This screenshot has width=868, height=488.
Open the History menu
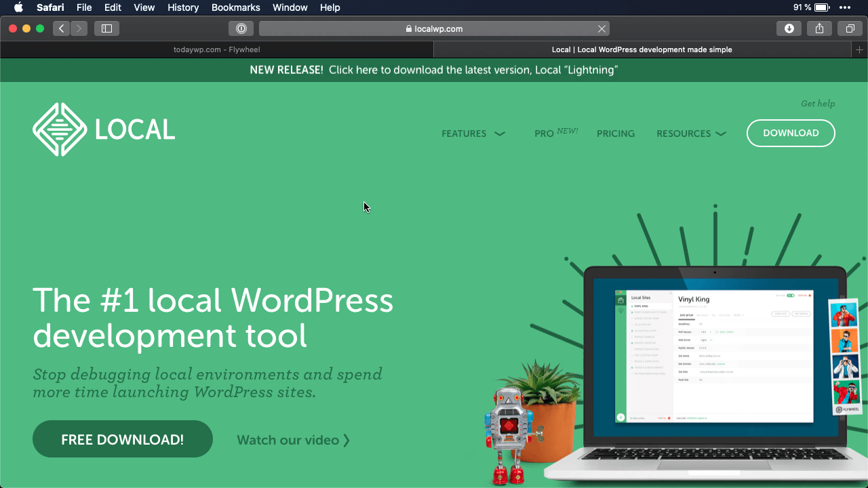pos(183,7)
